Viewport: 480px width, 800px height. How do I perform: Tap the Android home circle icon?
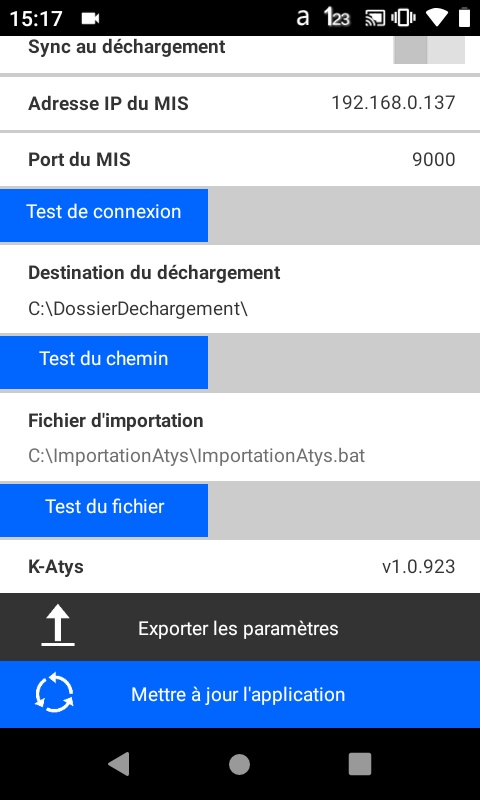[x=239, y=764]
